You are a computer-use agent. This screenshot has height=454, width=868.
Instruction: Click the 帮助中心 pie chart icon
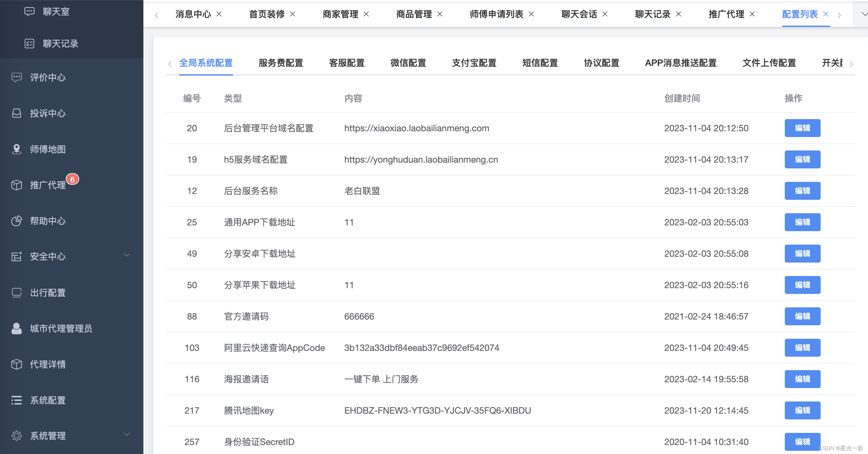coord(17,221)
